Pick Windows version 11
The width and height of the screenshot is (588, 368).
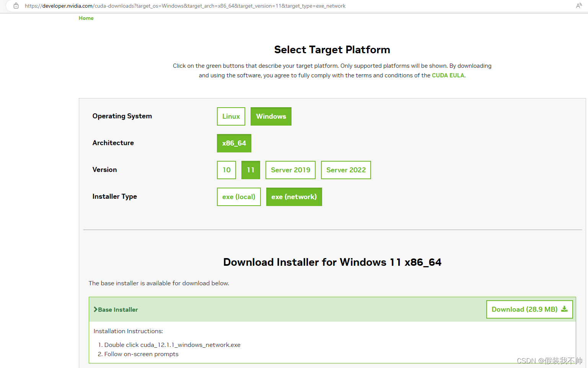[x=251, y=170]
